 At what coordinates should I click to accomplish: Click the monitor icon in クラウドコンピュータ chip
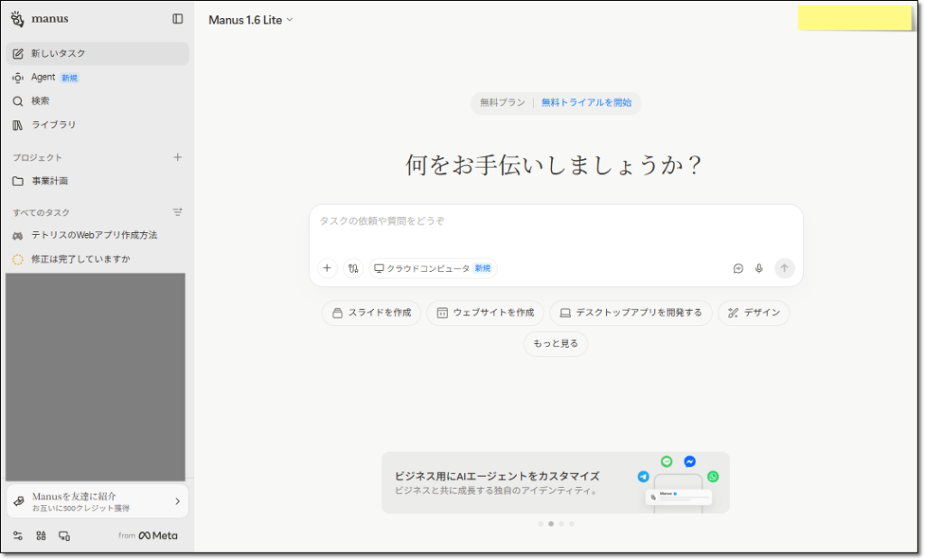(378, 268)
